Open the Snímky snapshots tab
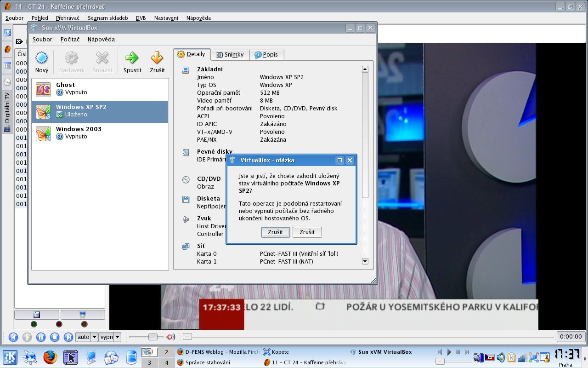The image size is (588, 368). [x=230, y=55]
